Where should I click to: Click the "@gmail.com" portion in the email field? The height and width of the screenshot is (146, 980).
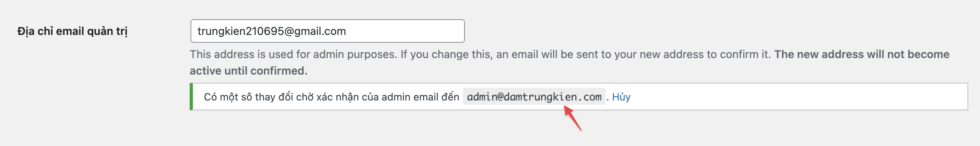coord(315,31)
